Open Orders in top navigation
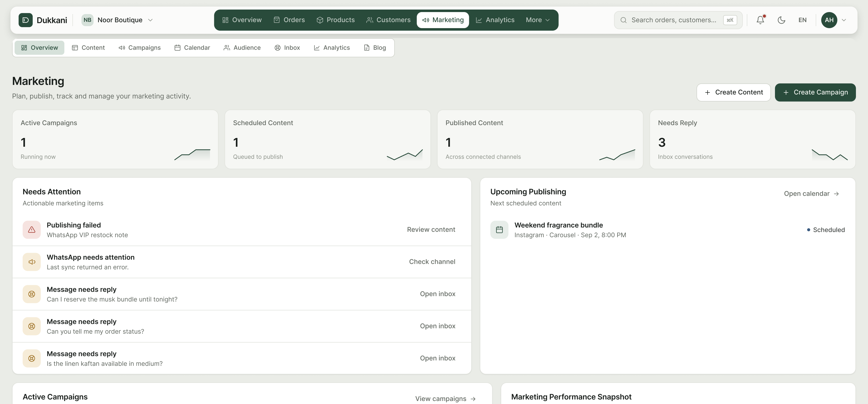868x404 pixels. click(289, 20)
